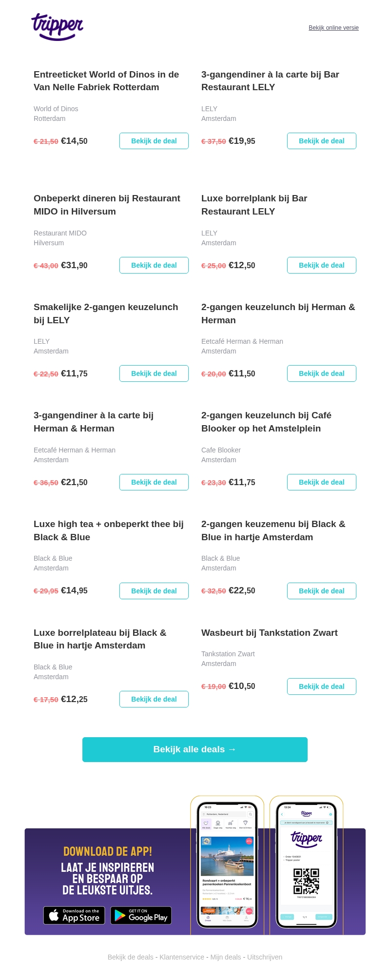This screenshot has width=390, height=980.
Task: Click the Tripper logo at top
Action: click(x=58, y=26)
